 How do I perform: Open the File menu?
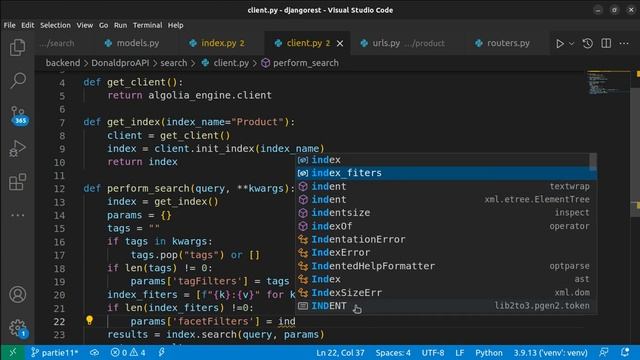[x=9, y=25]
